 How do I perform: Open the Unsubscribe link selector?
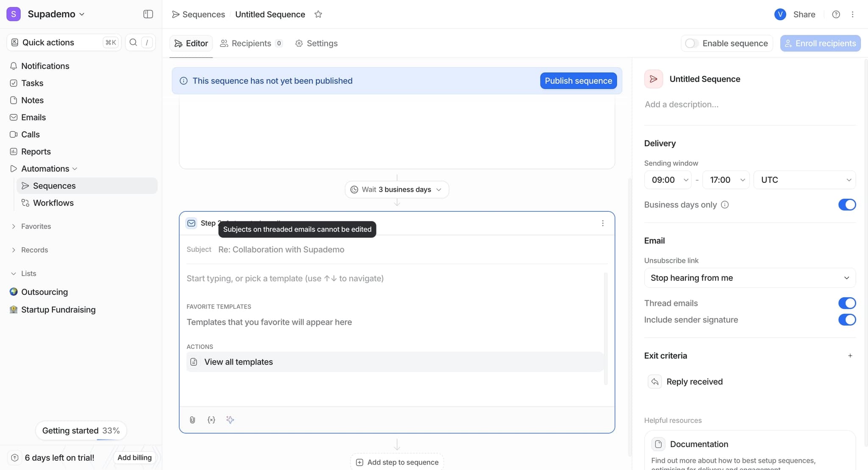(749, 278)
